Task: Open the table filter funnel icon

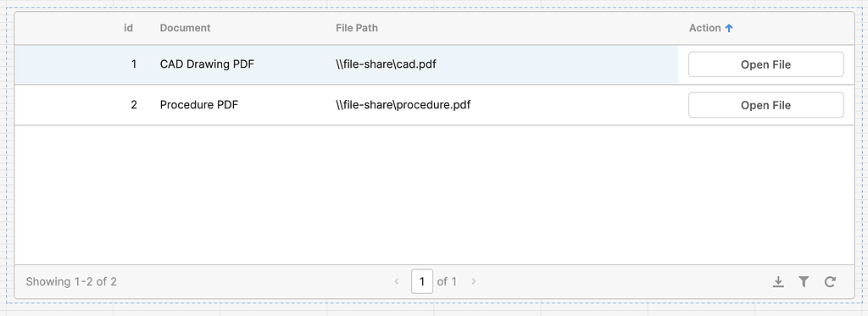Action: (804, 281)
